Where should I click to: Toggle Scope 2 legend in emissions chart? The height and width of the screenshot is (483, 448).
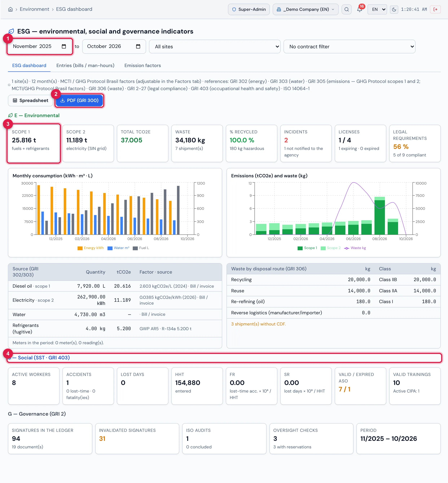point(330,248)
